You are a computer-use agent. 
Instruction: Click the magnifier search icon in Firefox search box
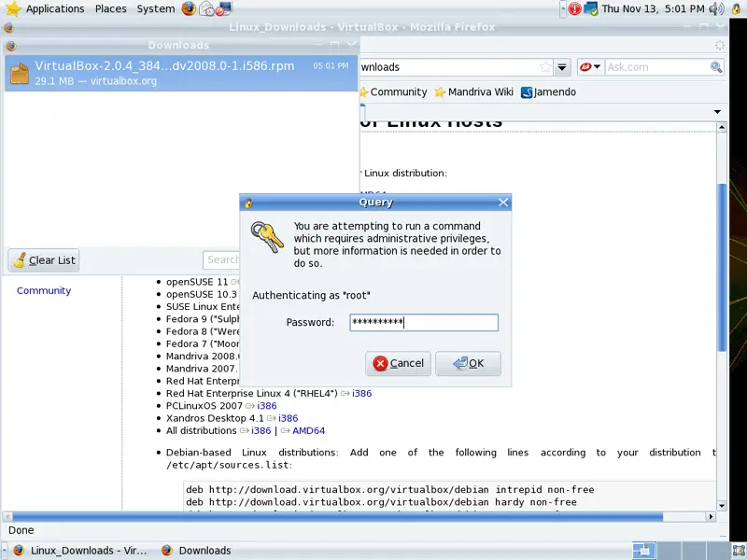(716, 67)
